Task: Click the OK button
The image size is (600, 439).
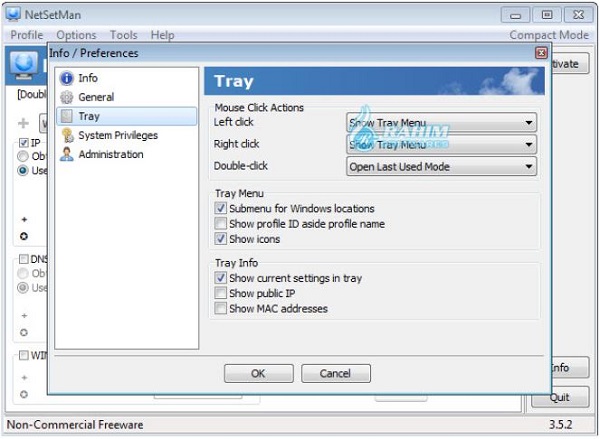Action: tap(259, 373)
